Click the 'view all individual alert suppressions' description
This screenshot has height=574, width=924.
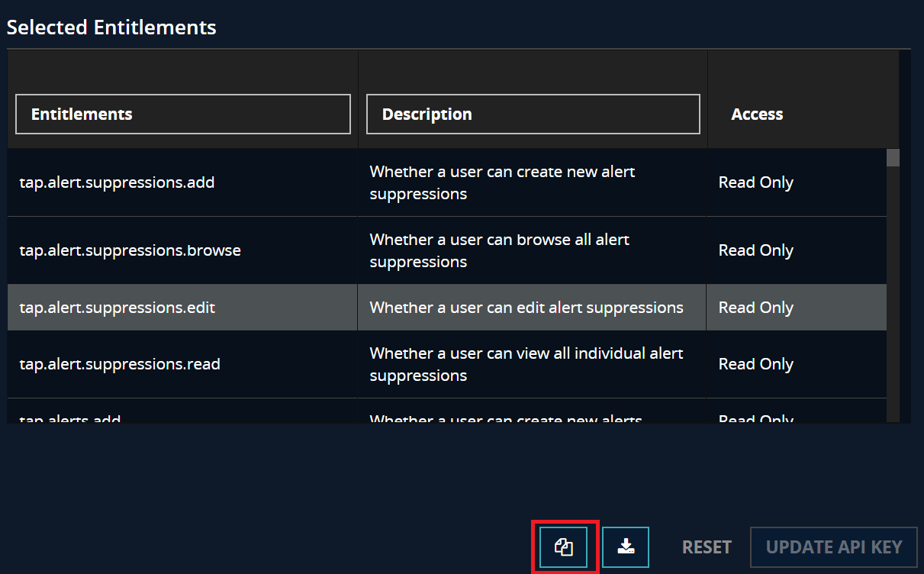tap(526, 364)
